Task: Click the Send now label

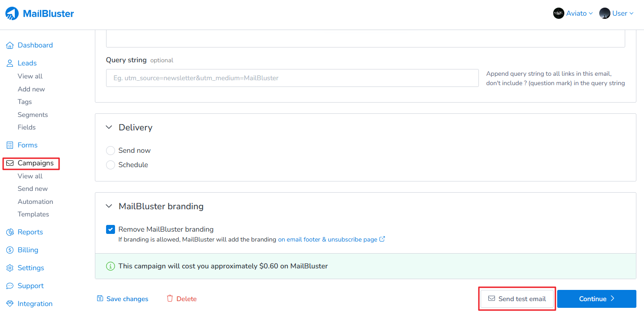Action: click(135, 151)
